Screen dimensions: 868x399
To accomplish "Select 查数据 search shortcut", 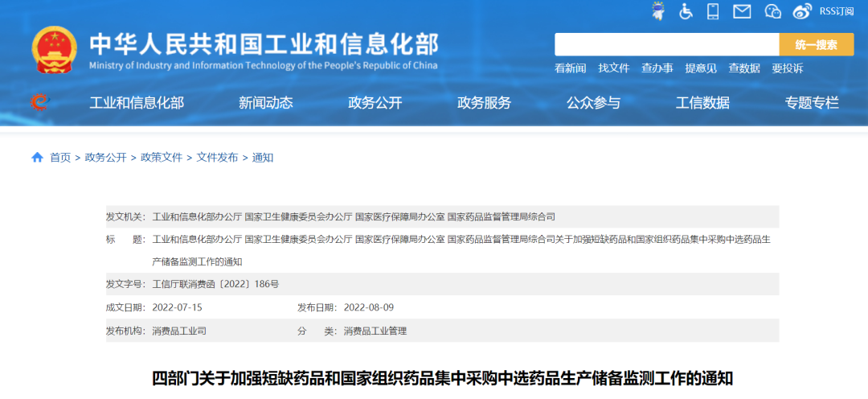I will tap(744, 68).
